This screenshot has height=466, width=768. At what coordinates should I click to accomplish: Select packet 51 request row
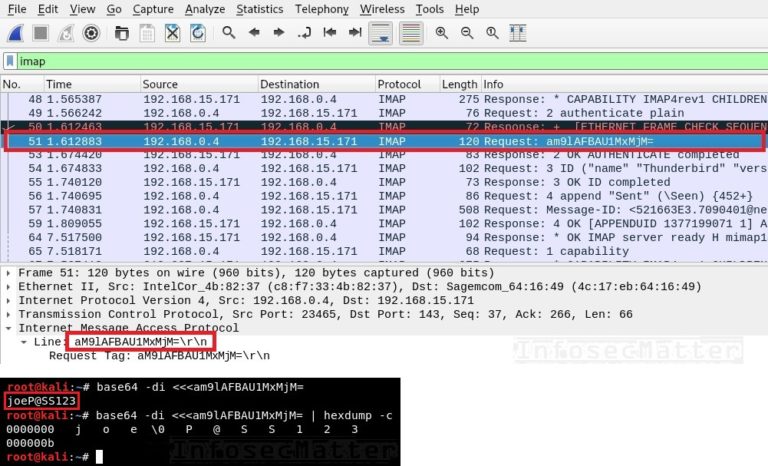click(x=384, y=142)
